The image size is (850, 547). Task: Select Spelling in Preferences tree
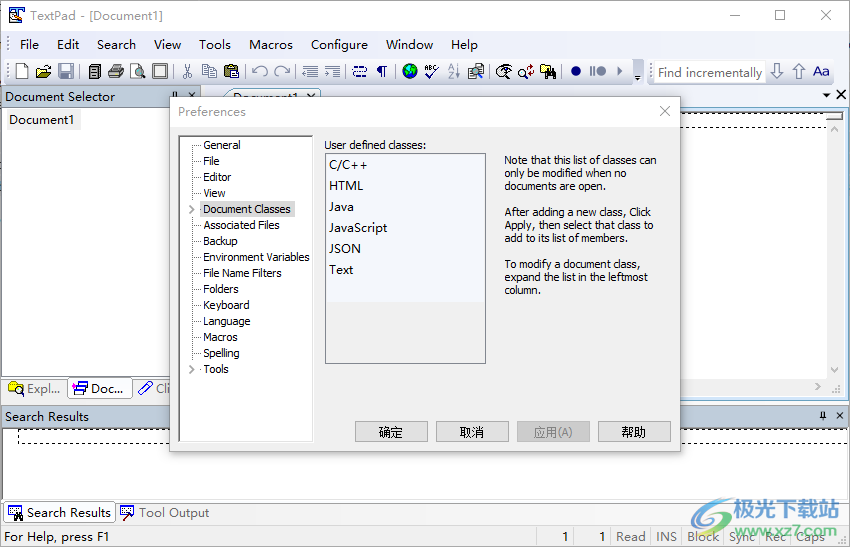[x=221, y=353]
